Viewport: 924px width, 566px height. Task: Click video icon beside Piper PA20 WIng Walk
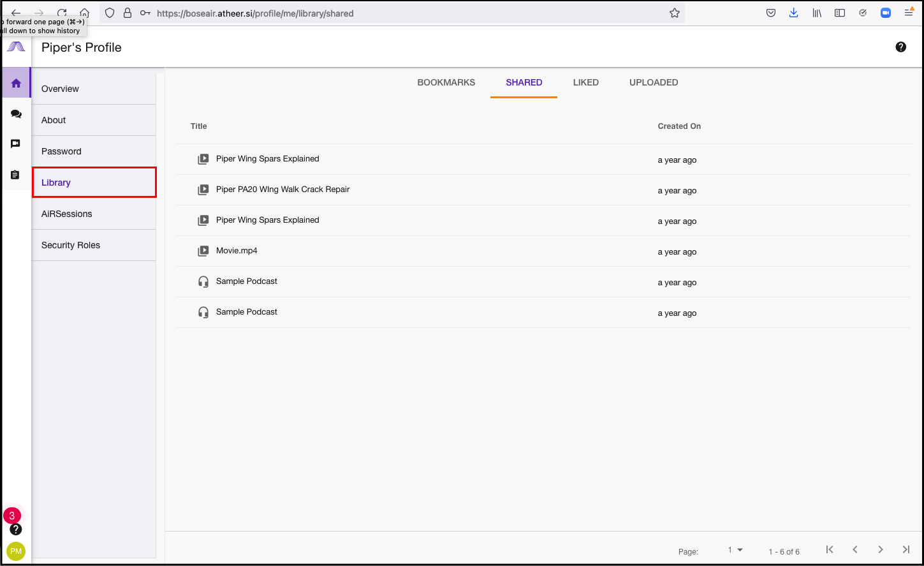click(203, 190)
